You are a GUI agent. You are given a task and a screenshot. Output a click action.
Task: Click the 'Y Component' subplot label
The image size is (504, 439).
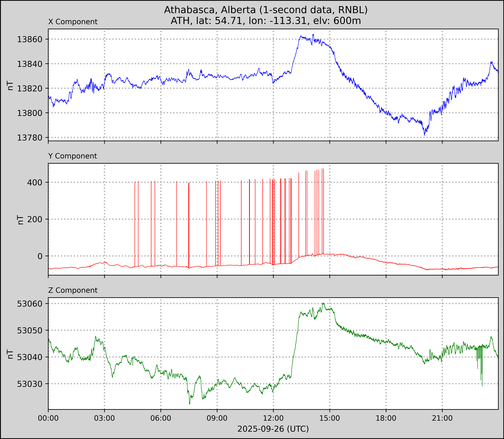pyautogui.click(x=73, y=156)
